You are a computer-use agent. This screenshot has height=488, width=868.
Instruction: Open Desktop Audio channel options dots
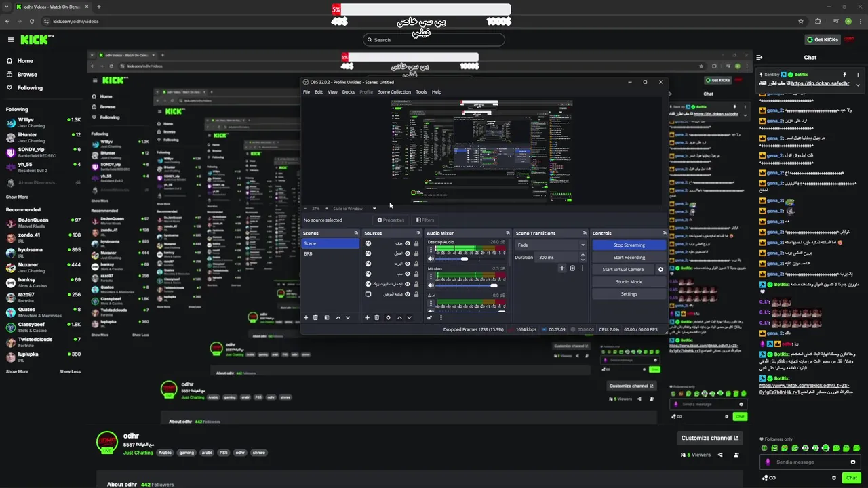[x=431, y=250]
